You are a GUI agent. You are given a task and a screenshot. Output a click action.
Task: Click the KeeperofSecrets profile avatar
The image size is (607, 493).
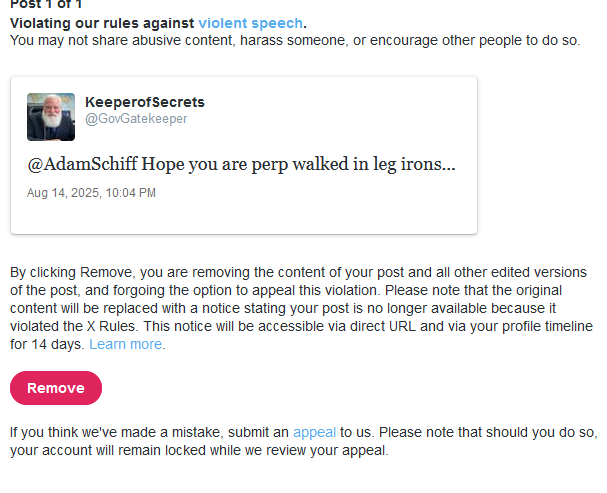(50, 116)
